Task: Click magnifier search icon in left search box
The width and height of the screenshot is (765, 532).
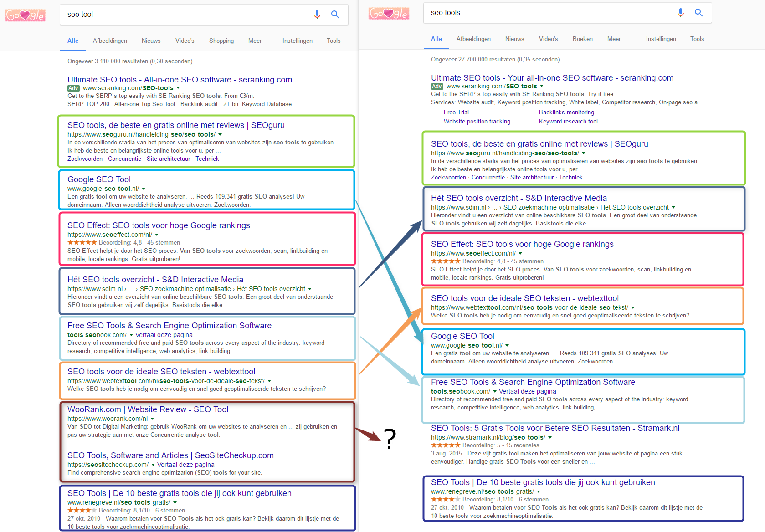Action: pyautogui.click(x=335, y=15)
